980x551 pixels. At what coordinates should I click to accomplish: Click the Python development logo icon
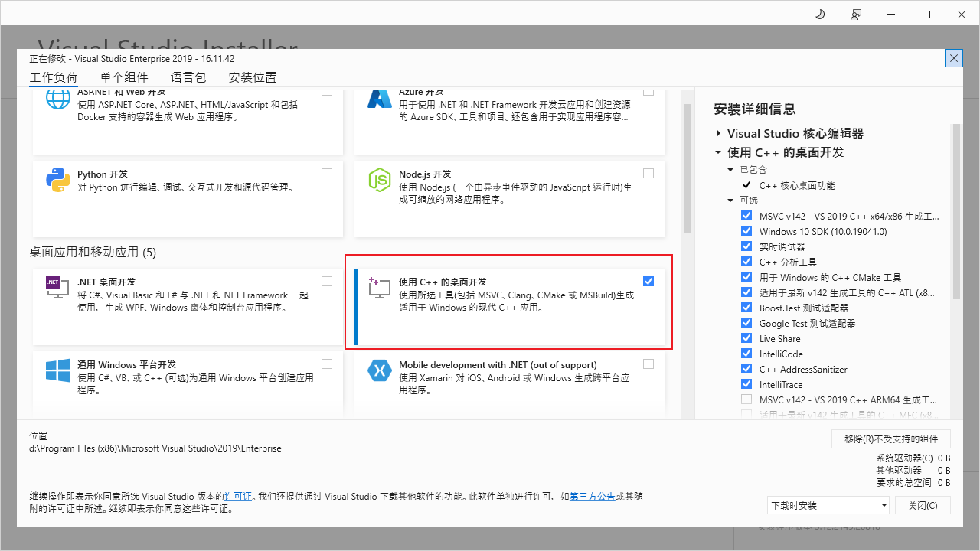tap(58, 180)
